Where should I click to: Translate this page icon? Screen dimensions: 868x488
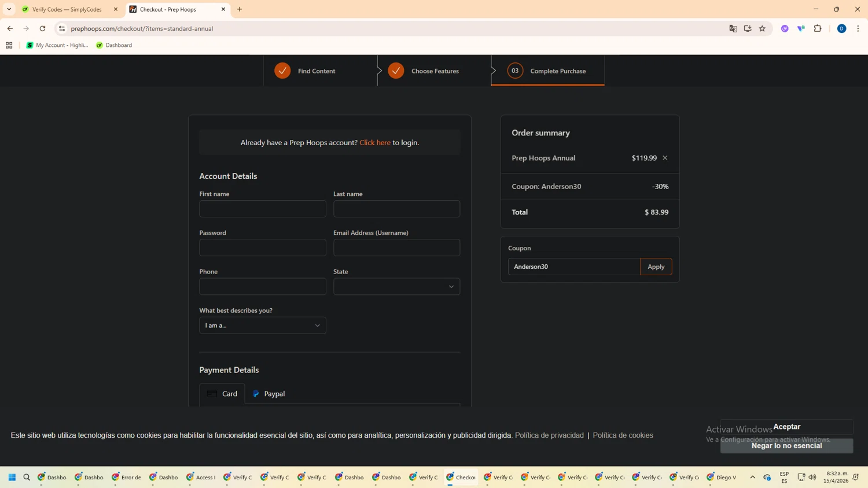733,28
